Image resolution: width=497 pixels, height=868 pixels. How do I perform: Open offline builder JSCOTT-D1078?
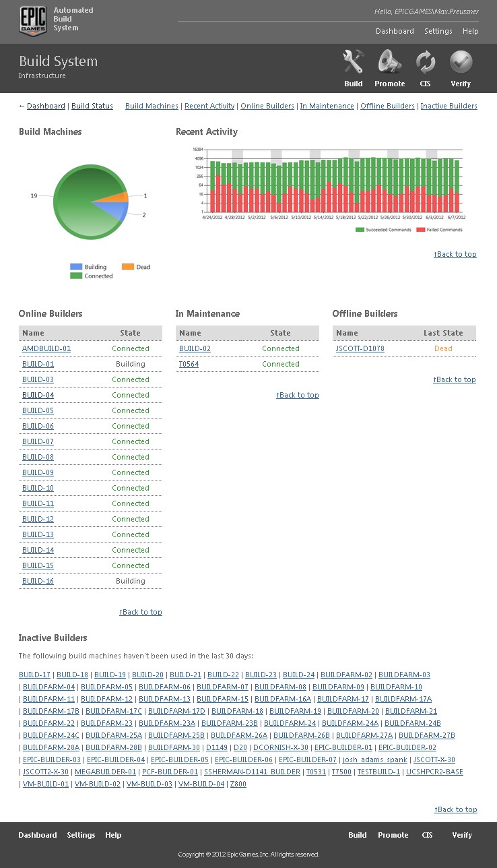[360, 348]
